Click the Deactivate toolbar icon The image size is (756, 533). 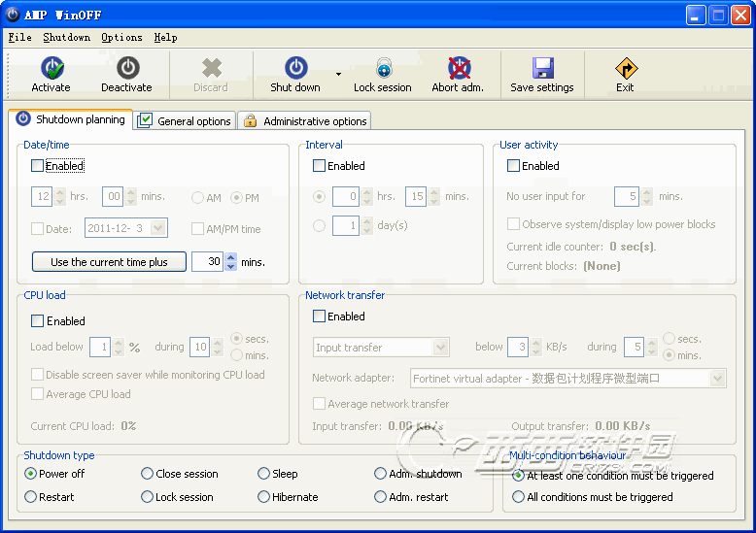click(127, 68)
